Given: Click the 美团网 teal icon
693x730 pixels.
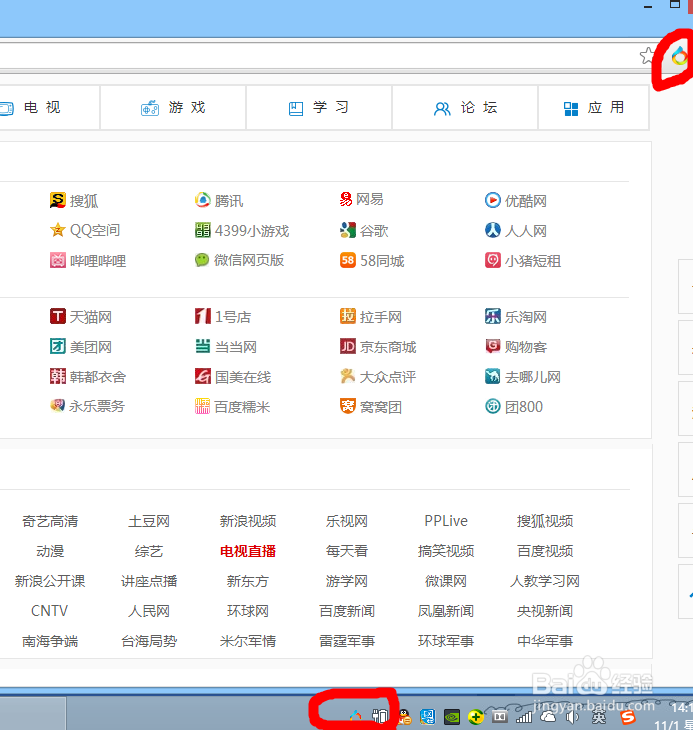Looking at the screenshot, I should (x=58, y=346).
